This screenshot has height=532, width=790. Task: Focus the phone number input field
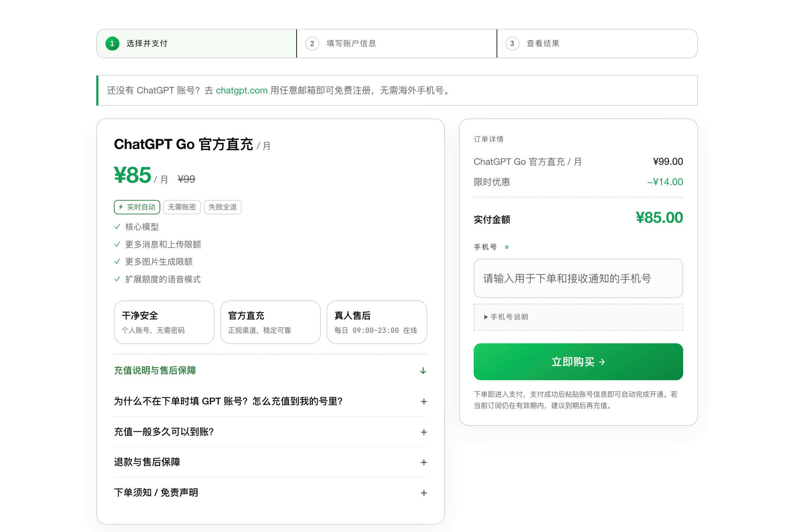(578, 278)
